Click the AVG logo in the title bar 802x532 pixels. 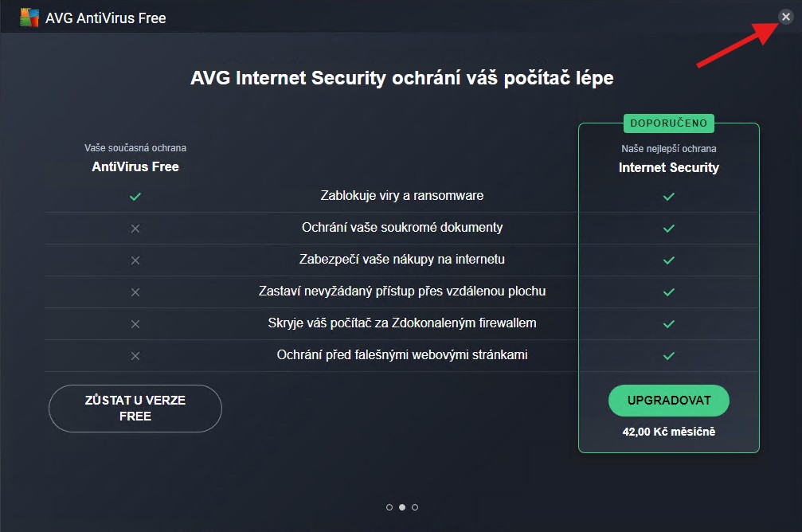point(29,17)
